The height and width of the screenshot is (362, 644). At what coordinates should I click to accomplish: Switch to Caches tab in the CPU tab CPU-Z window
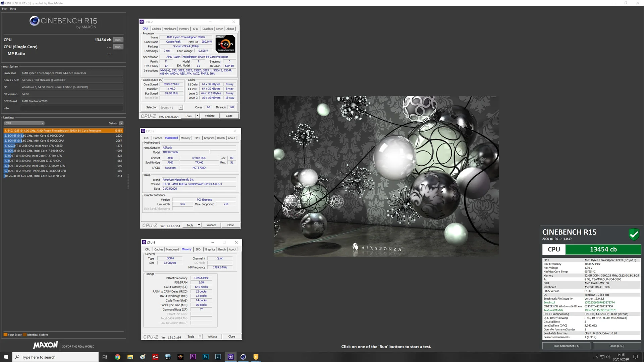156,29
